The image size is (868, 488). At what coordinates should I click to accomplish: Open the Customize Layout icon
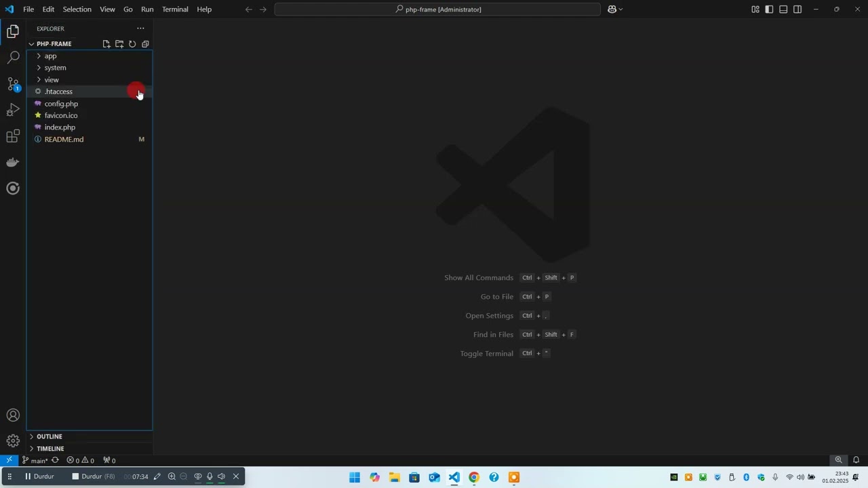point(755,9)
